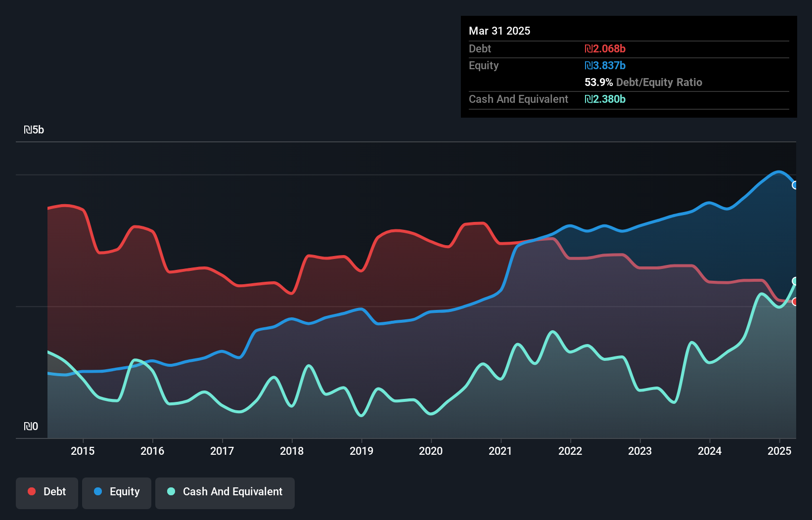Click the 2022 x-axis label
The width and height of the screenshot is (812, 520).
pos(570,451)
